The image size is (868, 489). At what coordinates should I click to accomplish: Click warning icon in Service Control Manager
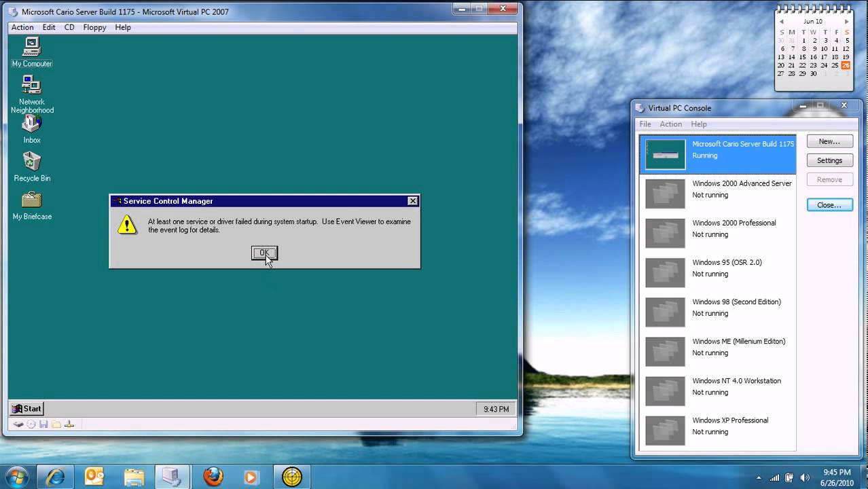coord(127,225)
